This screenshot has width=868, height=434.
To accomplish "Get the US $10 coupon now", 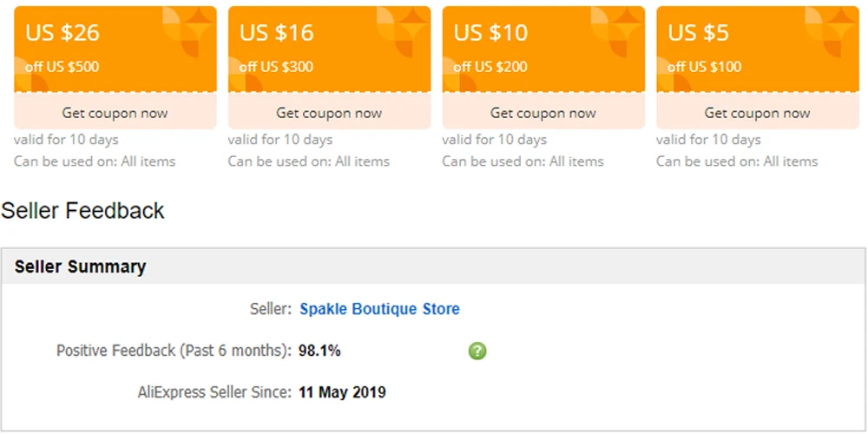I will pos(543,113).
